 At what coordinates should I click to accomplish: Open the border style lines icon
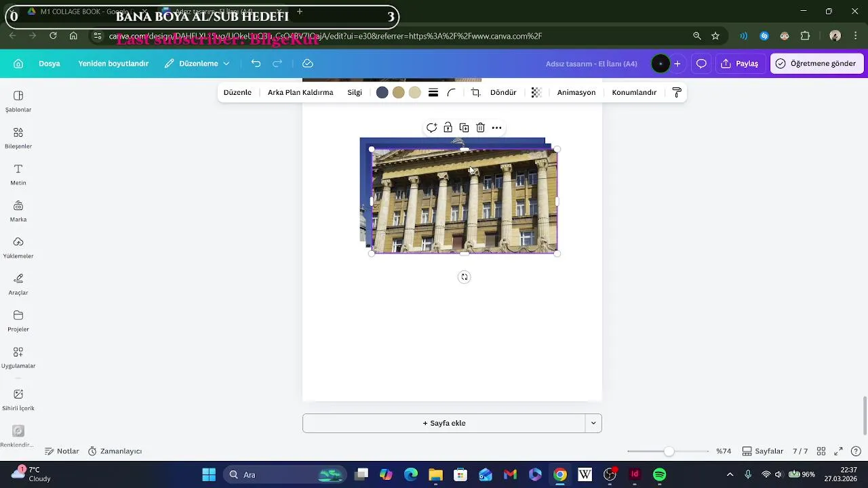pyautogui.click(x=433, y=93)
